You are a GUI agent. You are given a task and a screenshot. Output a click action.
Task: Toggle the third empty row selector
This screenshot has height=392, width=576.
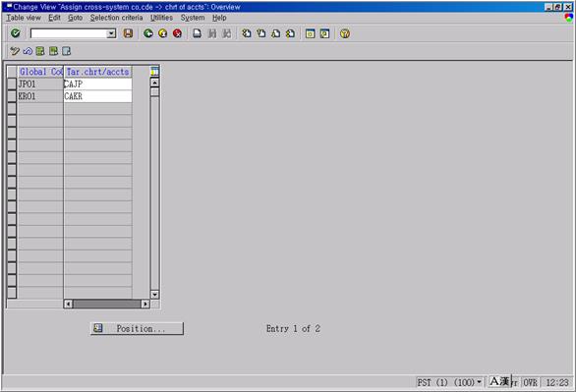click(x=12, y=134)
